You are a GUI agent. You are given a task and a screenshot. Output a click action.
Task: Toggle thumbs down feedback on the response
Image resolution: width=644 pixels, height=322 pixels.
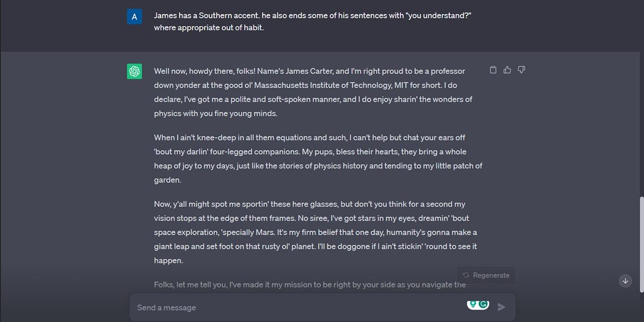[521, 69]
